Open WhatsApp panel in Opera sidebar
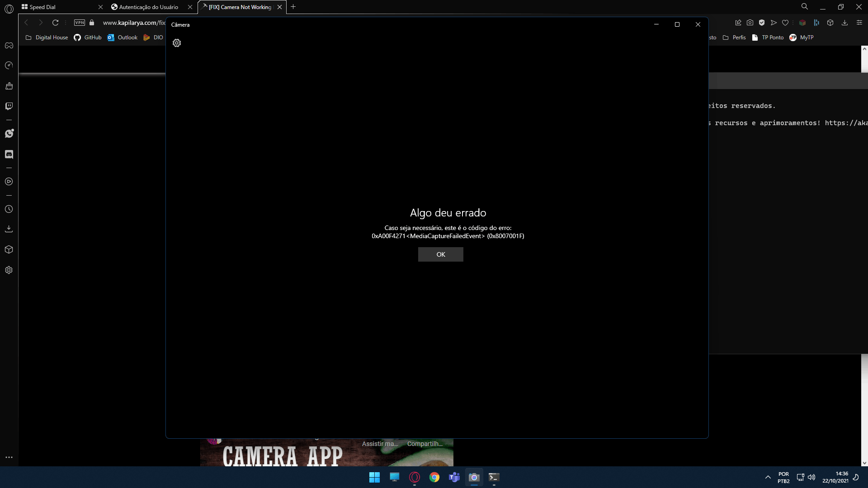Screen dimensions: 868x488 [x=9, y=134]
